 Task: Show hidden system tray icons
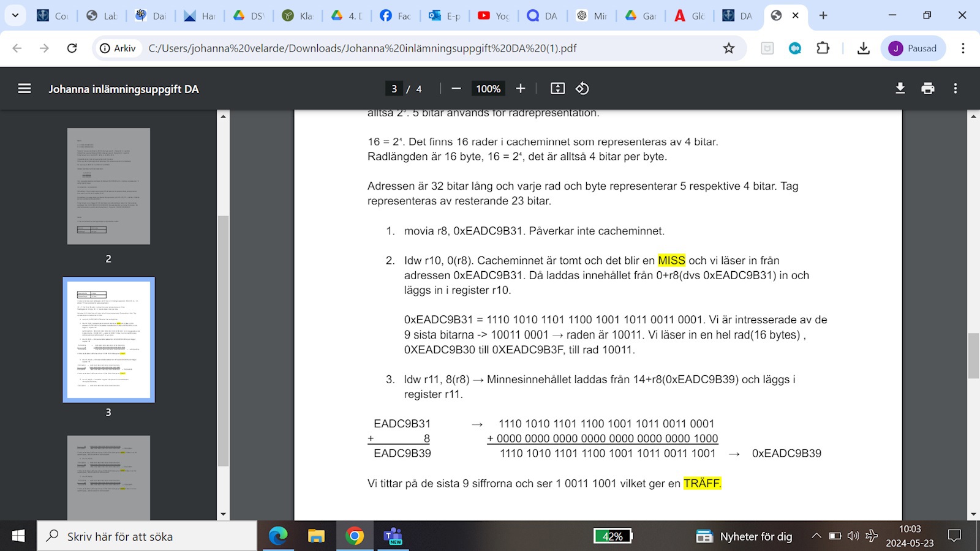click(816, 536)
